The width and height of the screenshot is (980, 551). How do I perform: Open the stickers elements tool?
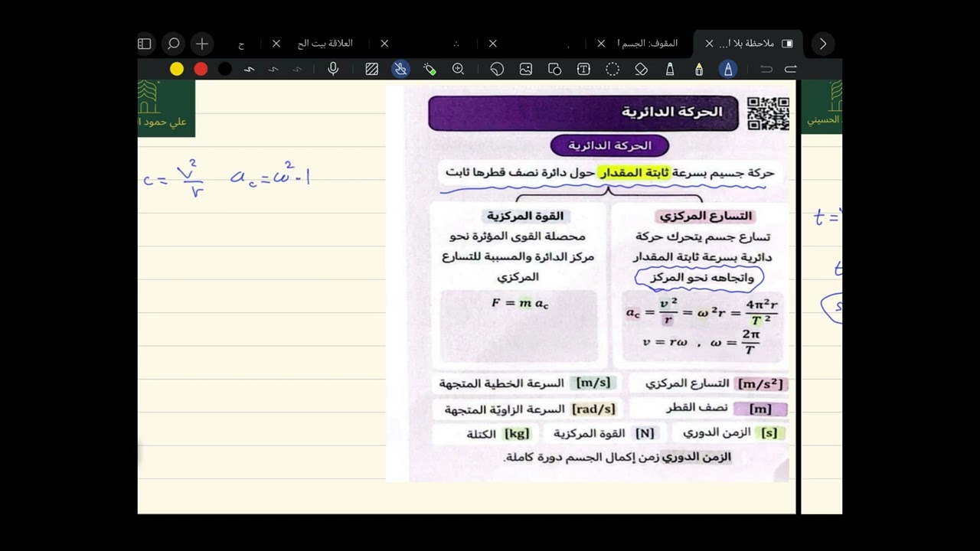pos(497,69)
